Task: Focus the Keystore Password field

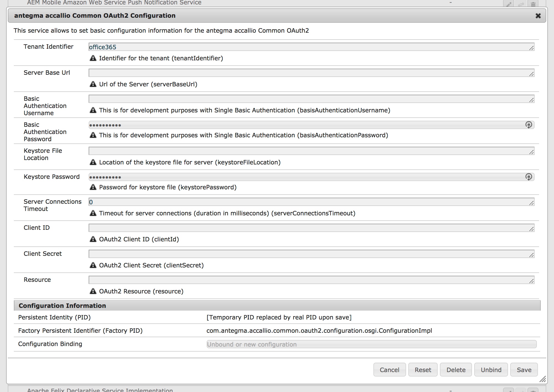Action: pos(311,177)
